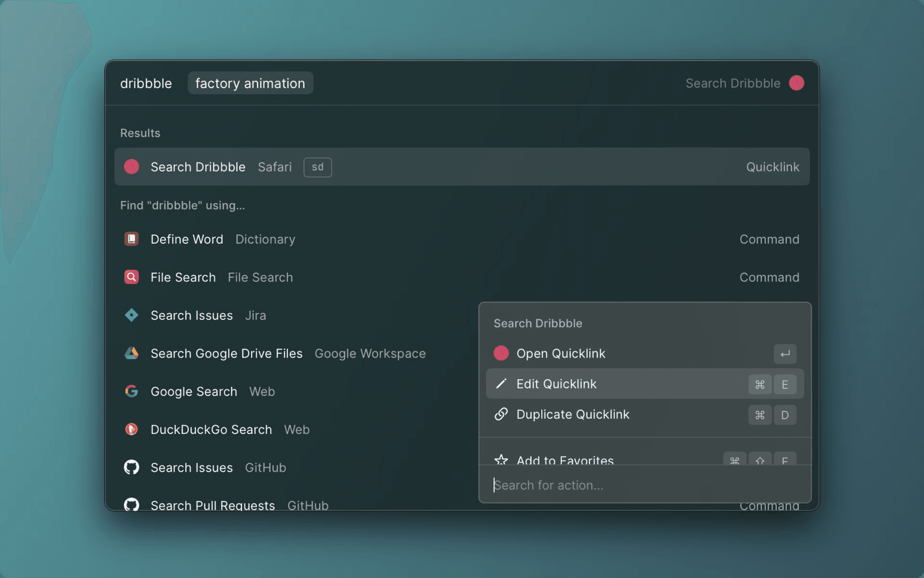Viewport: 924px width, 578px height.
Task: Select the highlighted Edit Quicklink action
Action: coord(556,384)
